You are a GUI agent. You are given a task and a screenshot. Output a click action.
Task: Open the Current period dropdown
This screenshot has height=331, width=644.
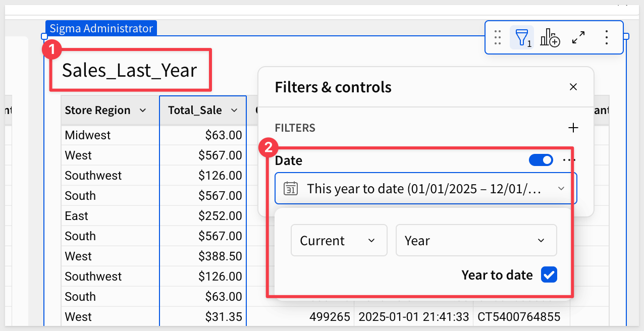tap(339, 241)
